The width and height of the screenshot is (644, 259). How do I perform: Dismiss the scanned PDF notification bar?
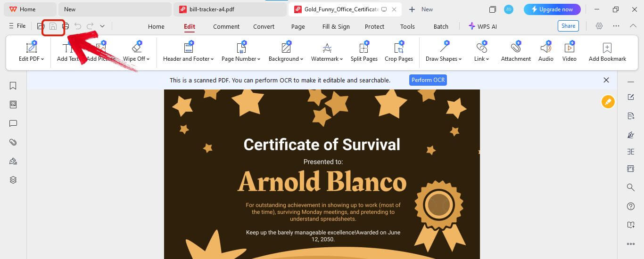click(x=606, y=80)
